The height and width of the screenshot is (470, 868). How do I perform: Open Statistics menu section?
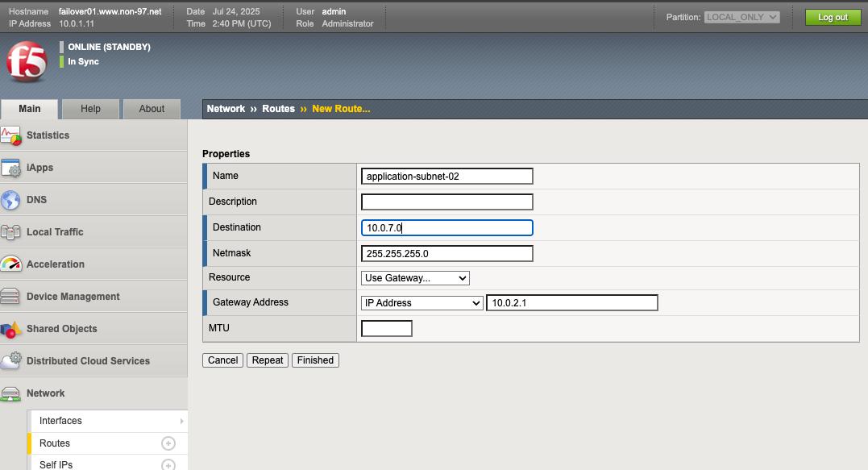coord(93,135)
